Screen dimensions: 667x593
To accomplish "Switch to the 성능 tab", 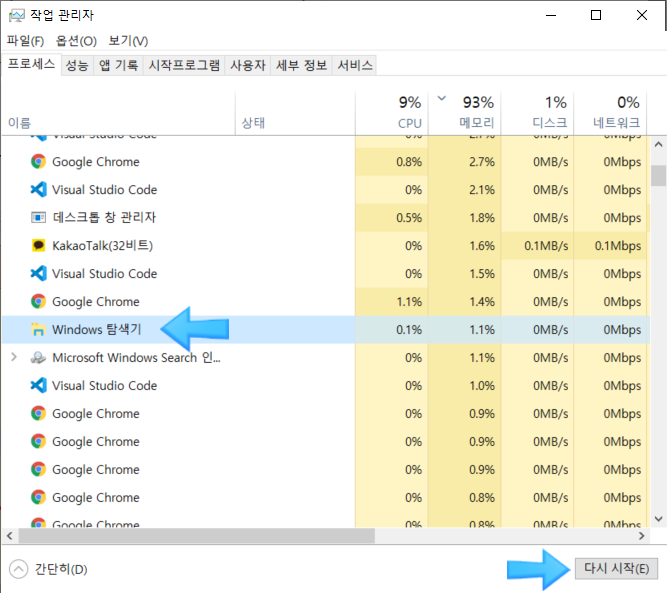I will coord(77,65).
